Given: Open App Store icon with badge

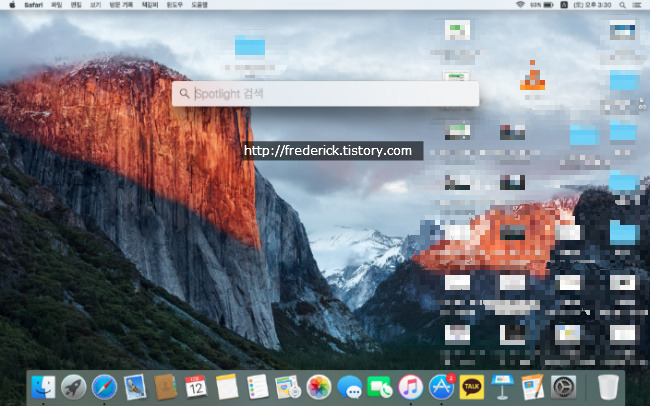Looking at the screenshot, I should 441,387.
